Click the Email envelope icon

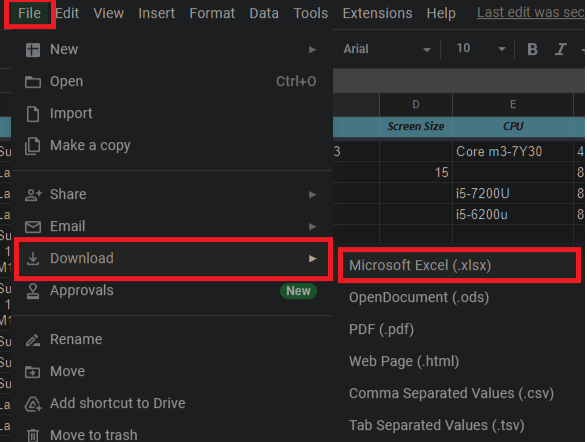[x=33, y=227]
